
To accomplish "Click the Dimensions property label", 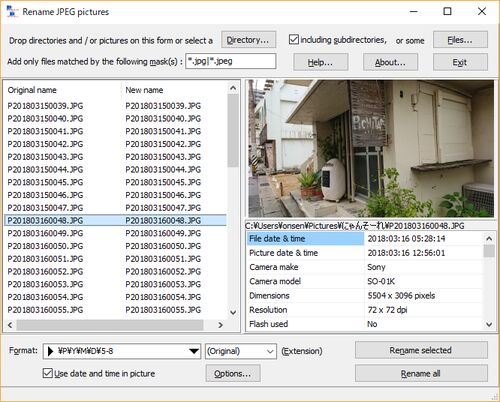I will (x=269, y=296).
